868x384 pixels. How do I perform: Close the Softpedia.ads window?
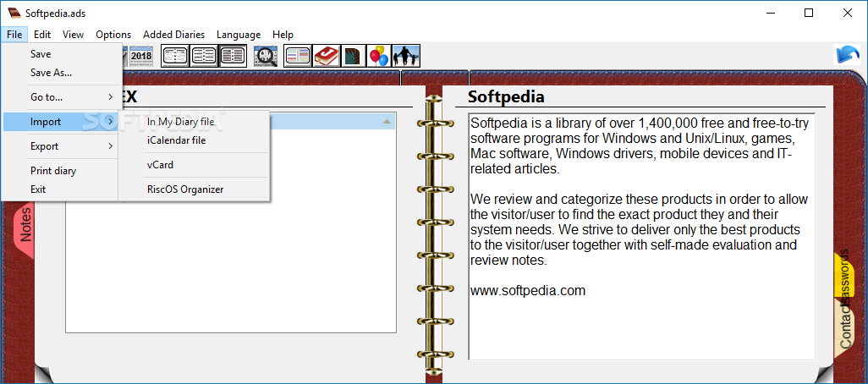(848, 13)
